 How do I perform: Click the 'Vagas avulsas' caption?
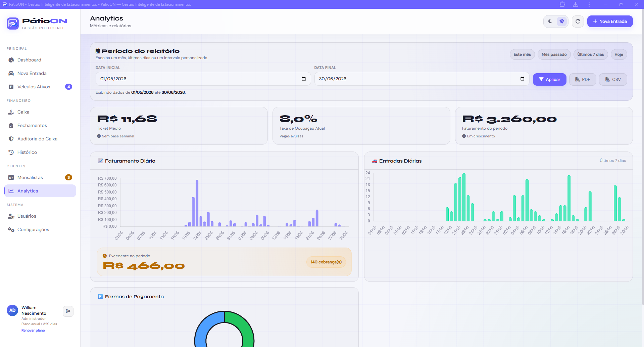pos(291,136)
